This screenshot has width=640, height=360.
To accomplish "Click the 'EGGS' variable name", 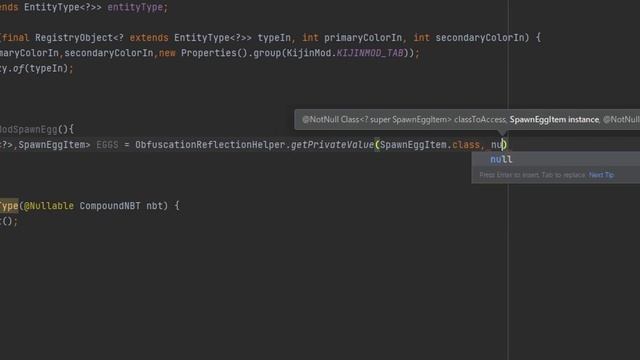I will [x=107, y=144].
